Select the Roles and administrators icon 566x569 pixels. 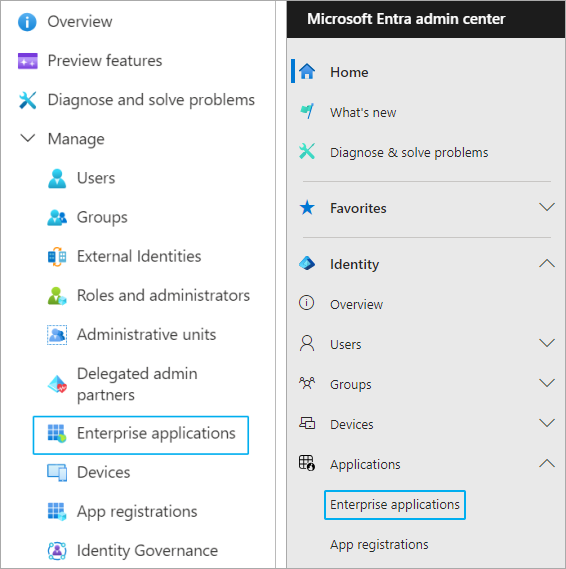(57, 296)
